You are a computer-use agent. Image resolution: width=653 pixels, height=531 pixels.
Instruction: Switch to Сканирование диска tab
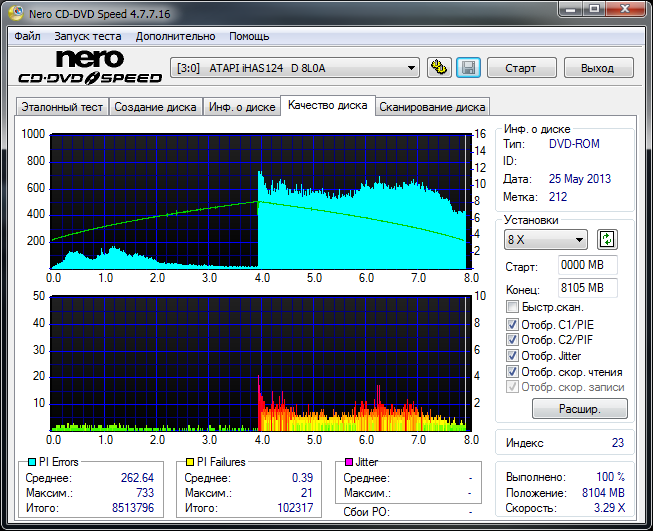coord(432,107)
